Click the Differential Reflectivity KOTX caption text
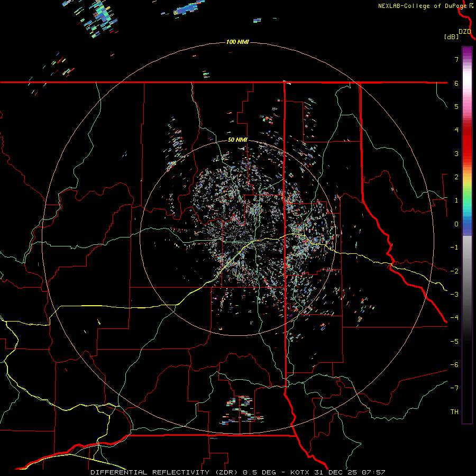This screenshot has height=476, width=476. (x=237, y=472)
